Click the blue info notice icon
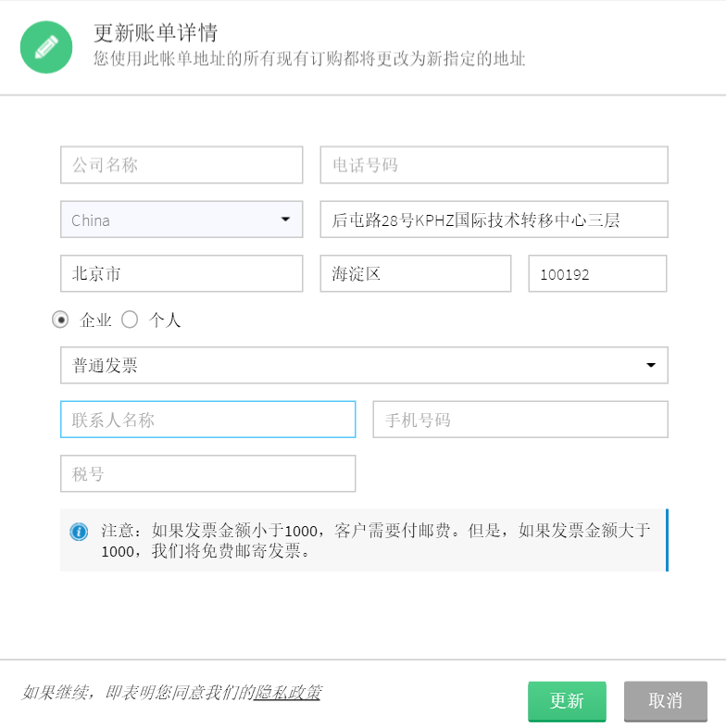This screenshot has width=726, height=728. click(x=79, y=532)
